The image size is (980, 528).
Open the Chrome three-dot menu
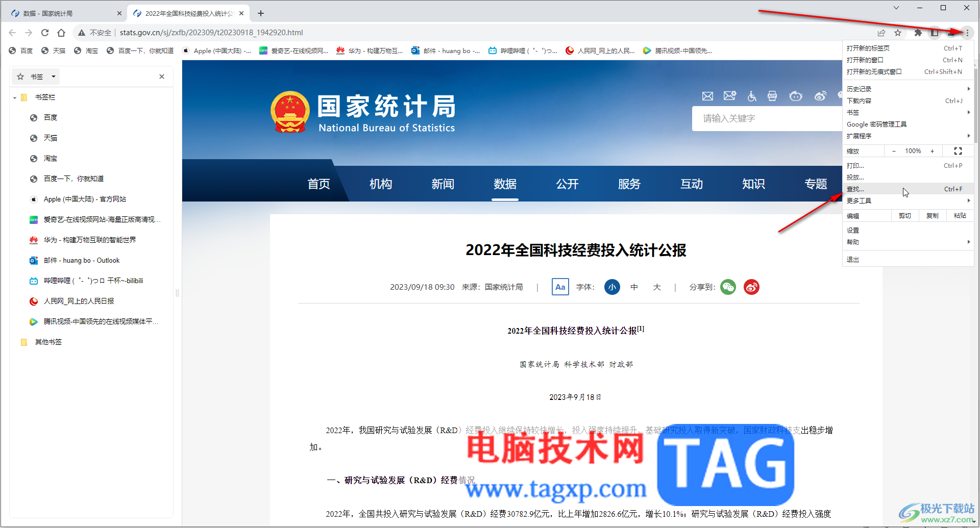click(x=967, y=33)
